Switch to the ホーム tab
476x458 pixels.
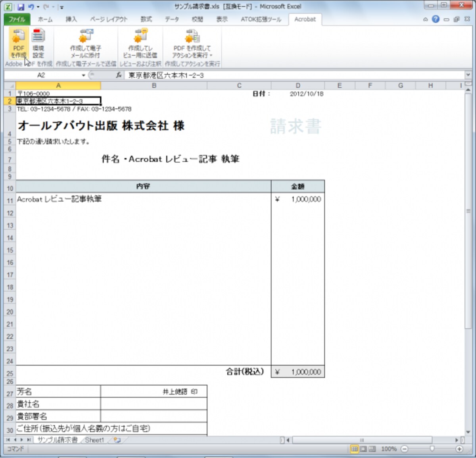click(45, 19)
